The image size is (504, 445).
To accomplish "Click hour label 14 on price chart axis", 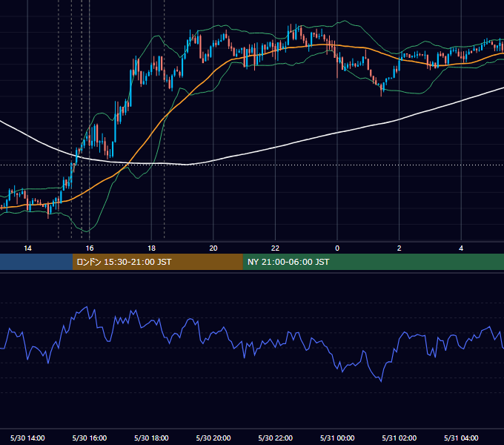I will 27,248.
